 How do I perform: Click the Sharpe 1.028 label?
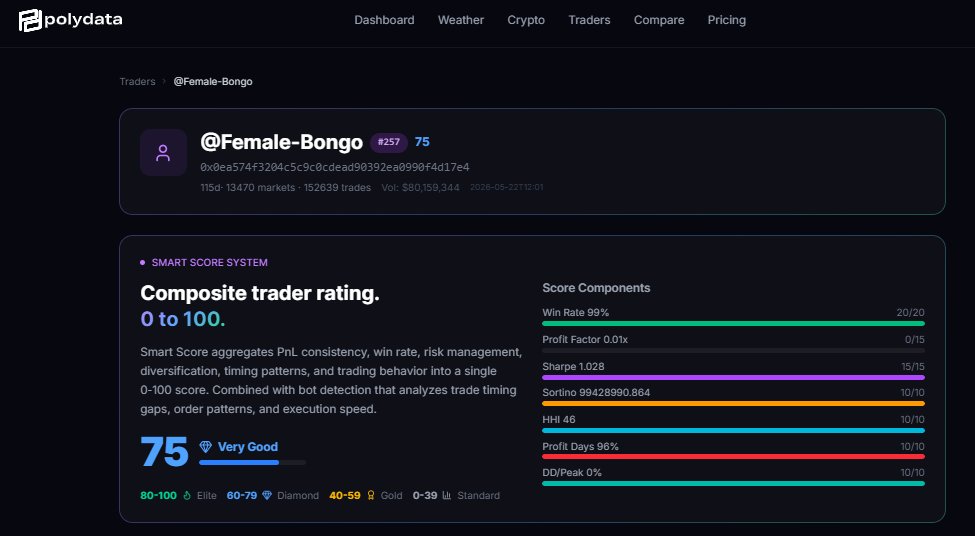pyautogui.click(x=573, y=366)
